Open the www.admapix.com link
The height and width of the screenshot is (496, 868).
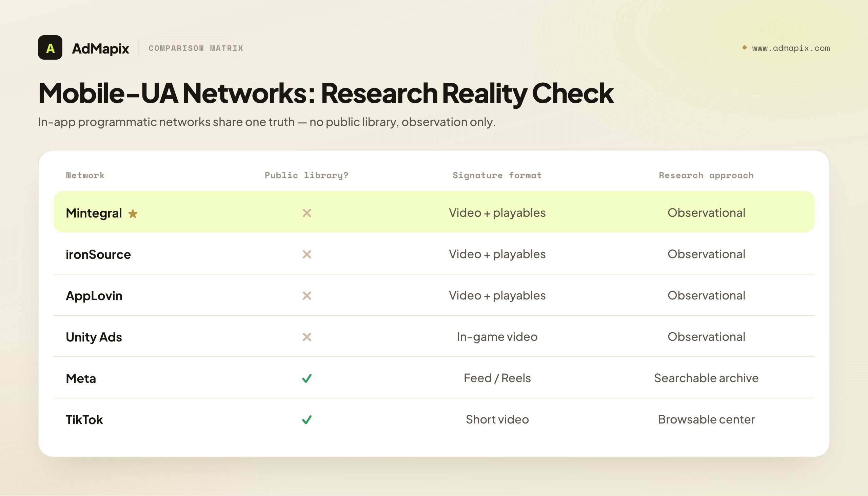coord(791,48)
